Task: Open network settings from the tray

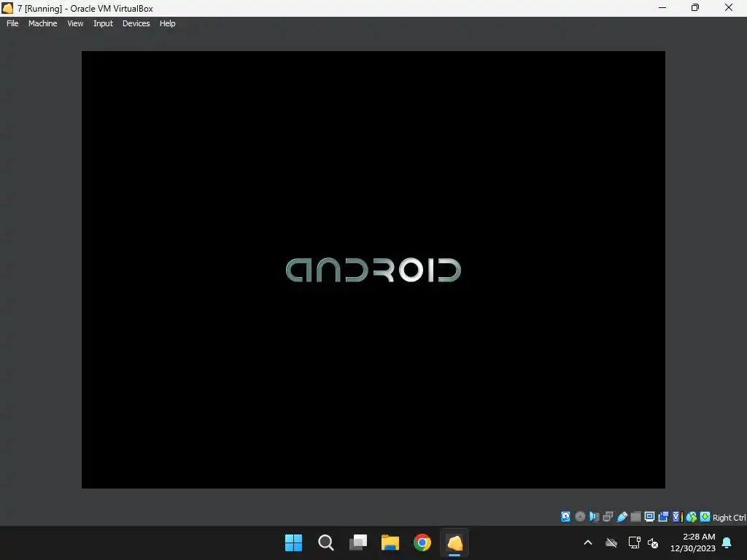Action: (634, 542)
